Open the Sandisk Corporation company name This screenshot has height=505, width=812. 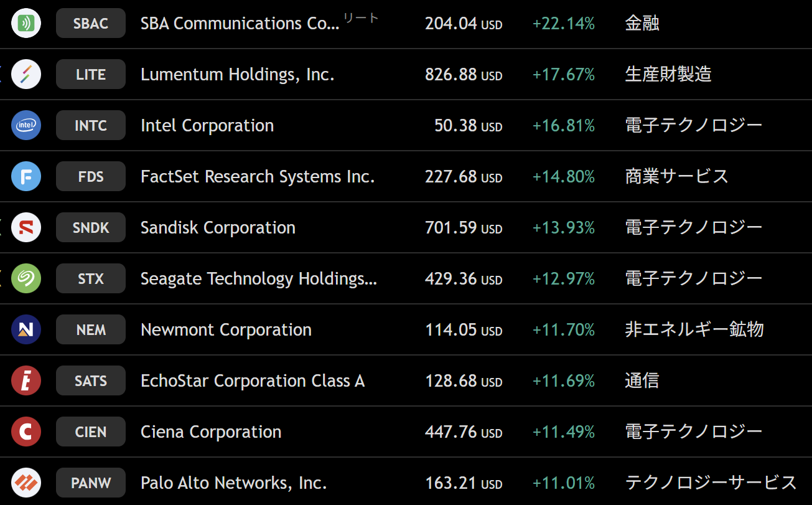[218, 228]
